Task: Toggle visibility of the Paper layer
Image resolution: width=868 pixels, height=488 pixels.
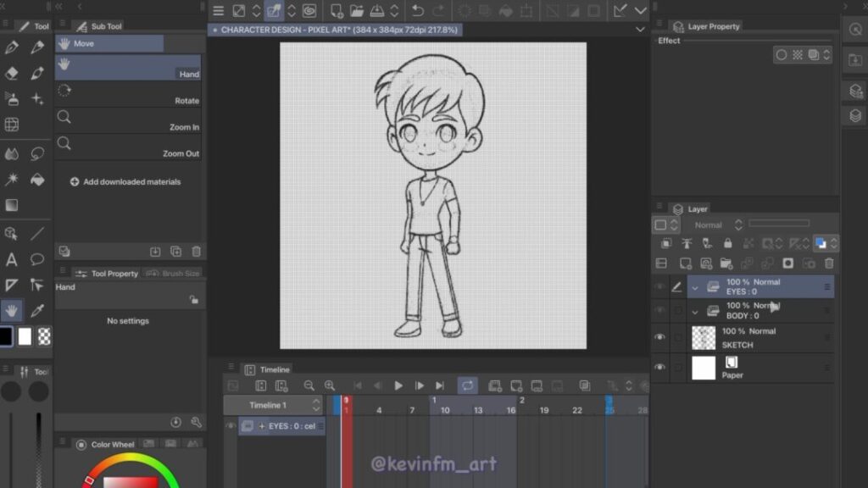Action: point(659,368)
